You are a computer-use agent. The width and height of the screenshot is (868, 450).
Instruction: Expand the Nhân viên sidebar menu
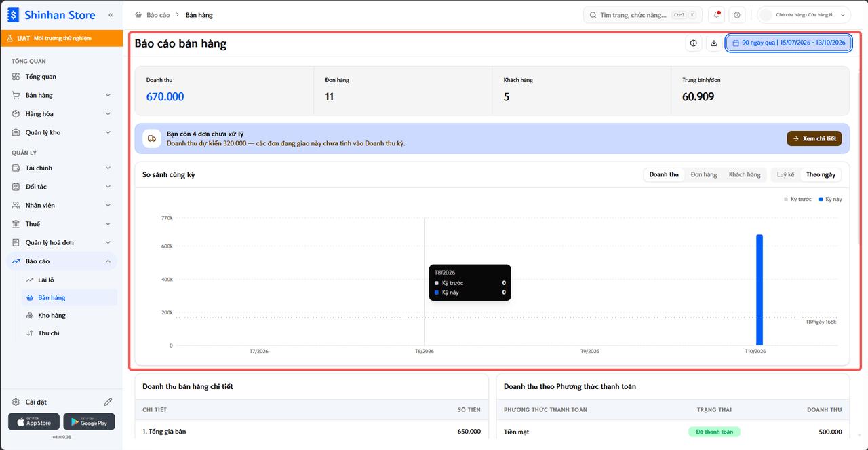pos(62,205)
